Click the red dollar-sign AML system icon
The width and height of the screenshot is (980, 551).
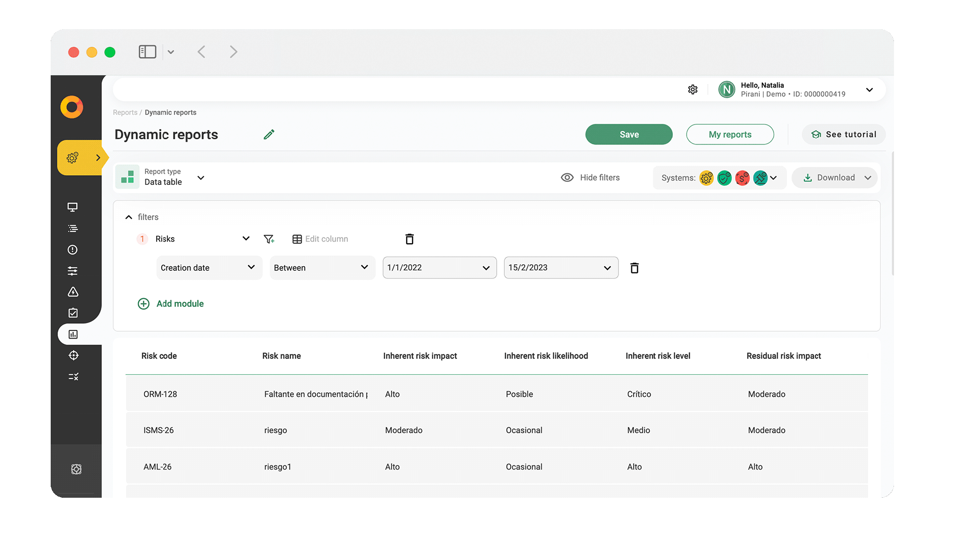click(742, 178)
